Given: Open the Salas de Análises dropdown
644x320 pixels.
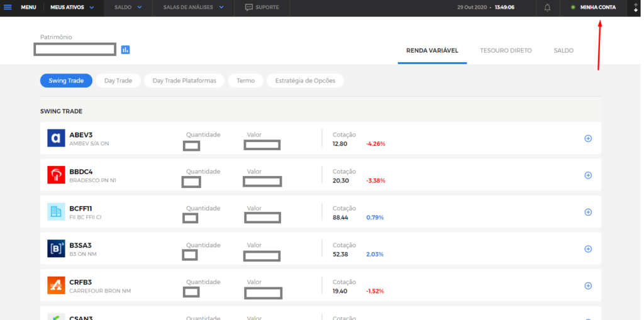Looking at the screenshot, I should pyautogui.click(x=194, y=8).
